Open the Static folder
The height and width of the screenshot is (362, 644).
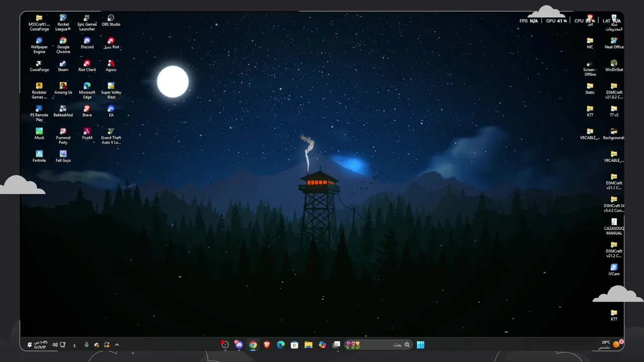pos(590,88)
